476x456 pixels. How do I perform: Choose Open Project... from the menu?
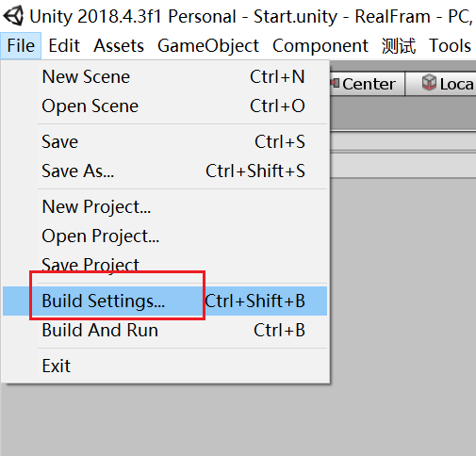pyautogui.click(x=165, y=236)
